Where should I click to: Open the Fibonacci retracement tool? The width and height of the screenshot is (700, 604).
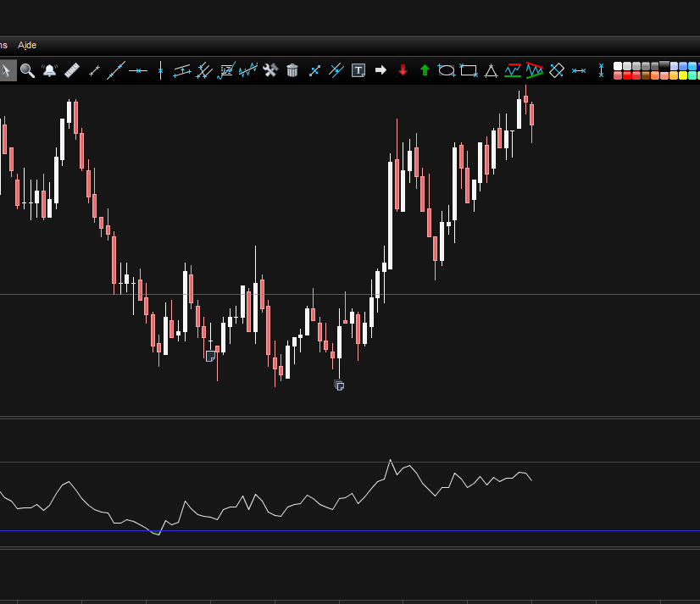(x=226, y=70)
